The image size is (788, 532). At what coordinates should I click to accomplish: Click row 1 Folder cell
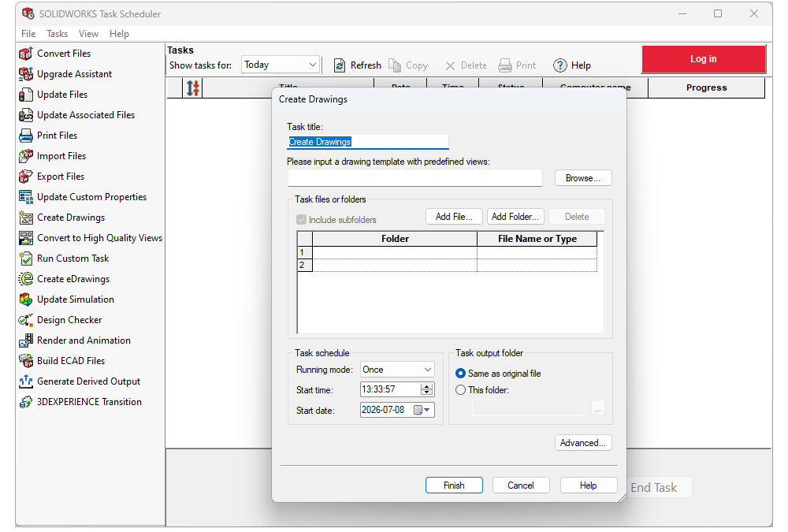(x=395, y=252)
